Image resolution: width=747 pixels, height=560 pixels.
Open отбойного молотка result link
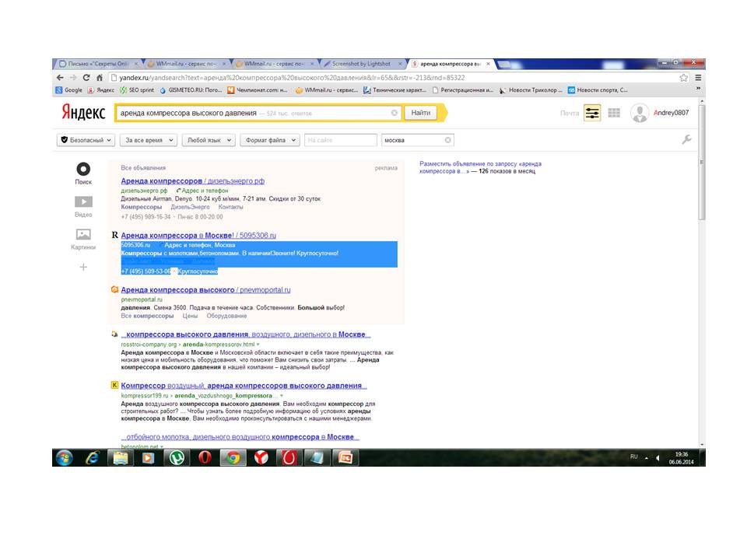point(240,436)
